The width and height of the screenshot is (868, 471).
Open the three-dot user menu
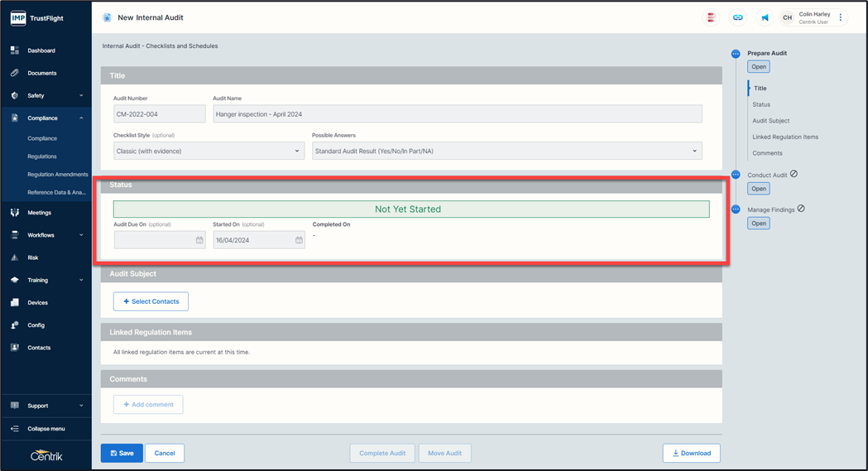[841, 17]
